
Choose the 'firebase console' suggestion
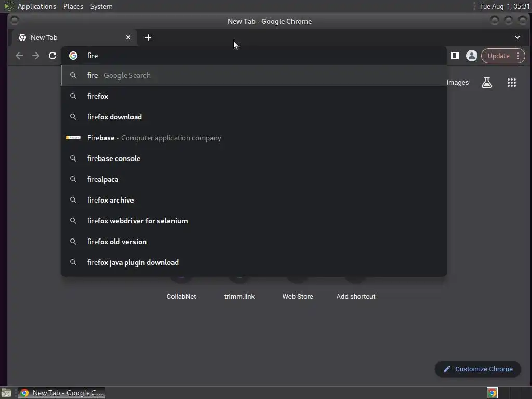[254, 158]
